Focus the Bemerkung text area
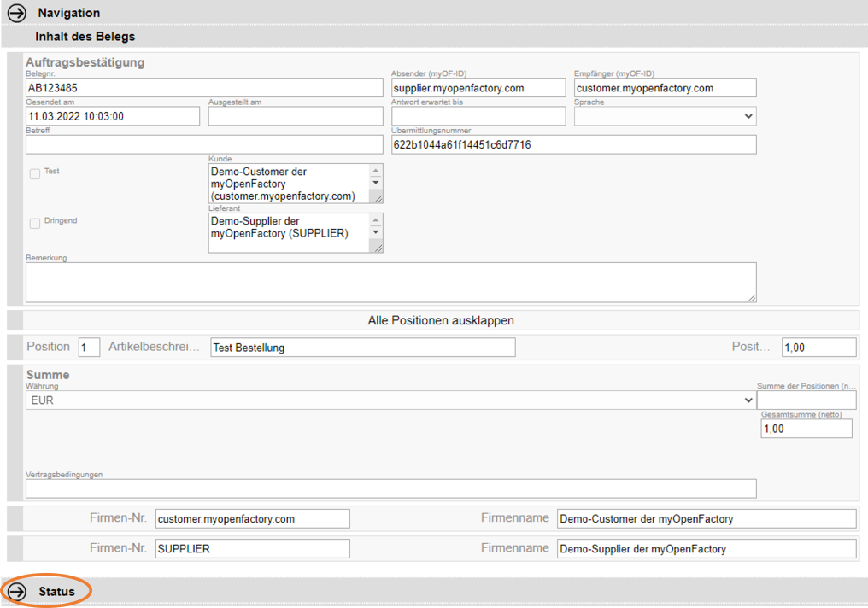The image size is (868, 608). pyautogui.click(x=390, y=282)
